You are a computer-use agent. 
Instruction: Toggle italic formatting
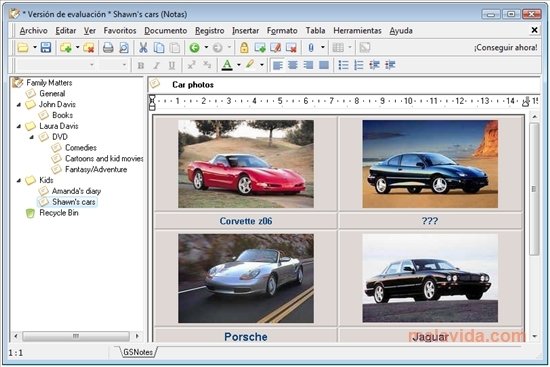[156, 65]
